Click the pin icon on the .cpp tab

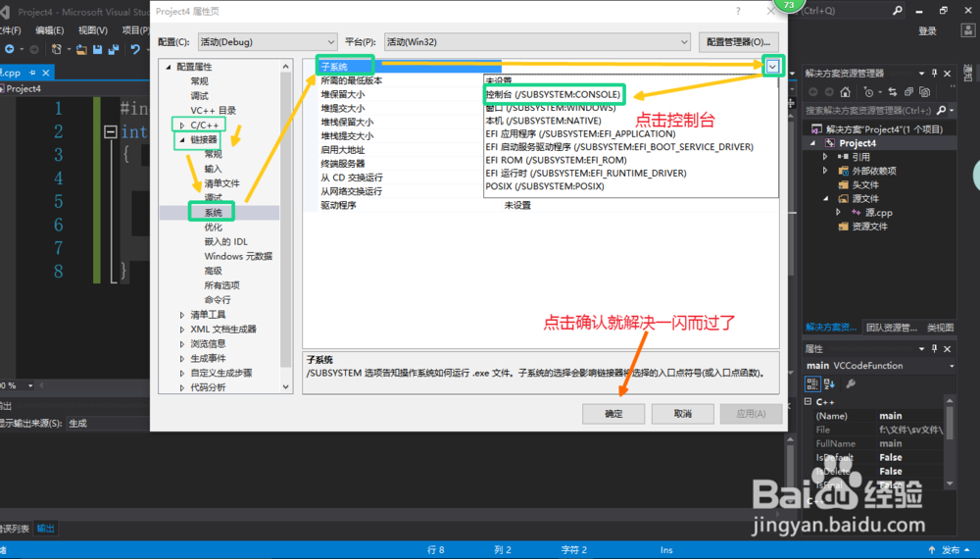tap(32, 73)
